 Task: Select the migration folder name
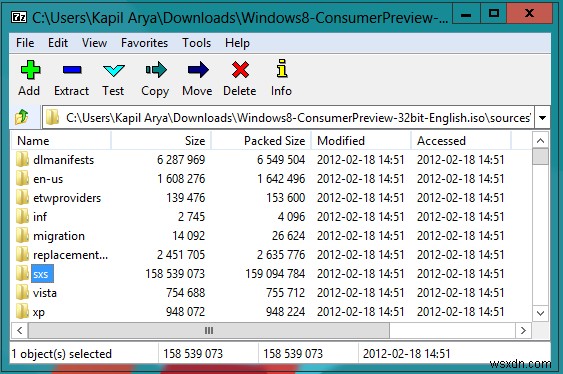click(59, 236)
